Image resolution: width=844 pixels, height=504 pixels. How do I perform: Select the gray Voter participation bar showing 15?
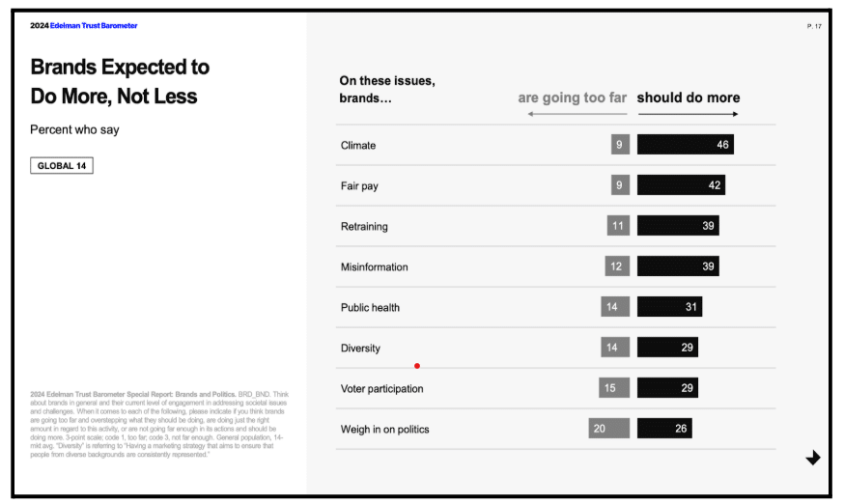(x=614, y=388)
